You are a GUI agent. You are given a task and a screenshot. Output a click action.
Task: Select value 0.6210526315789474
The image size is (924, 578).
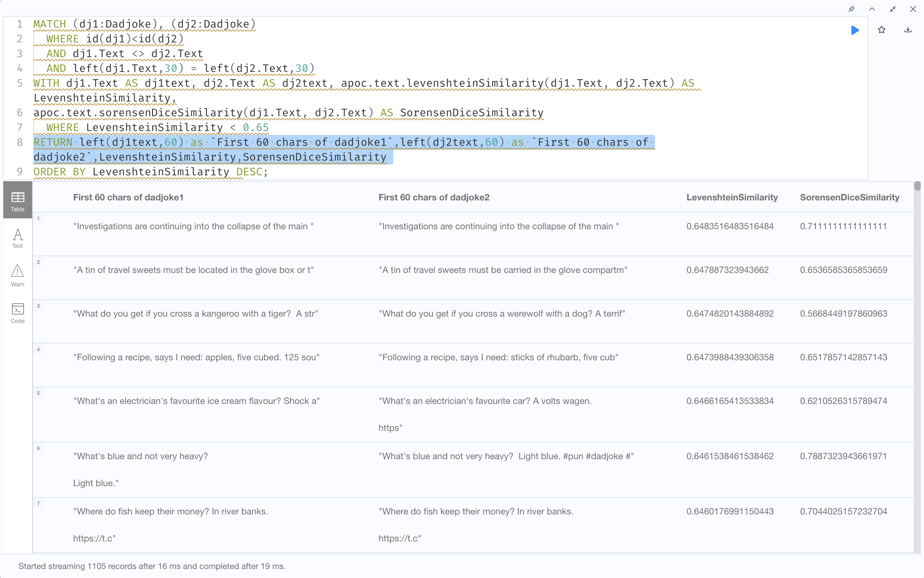[843, 401]
